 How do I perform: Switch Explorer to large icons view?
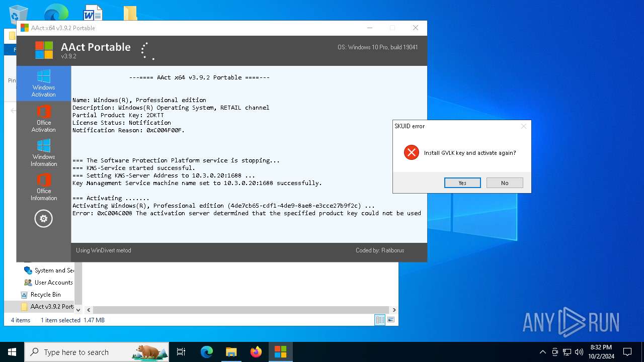coord(391,320)
